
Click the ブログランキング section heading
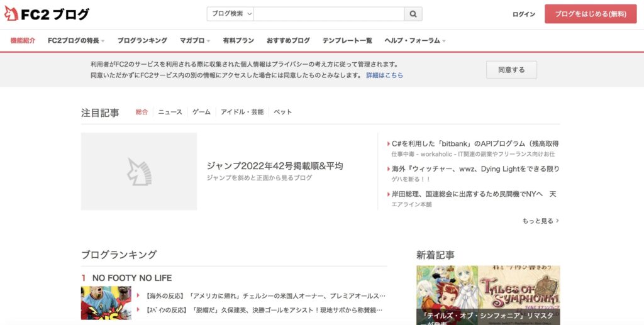[119, 255]
